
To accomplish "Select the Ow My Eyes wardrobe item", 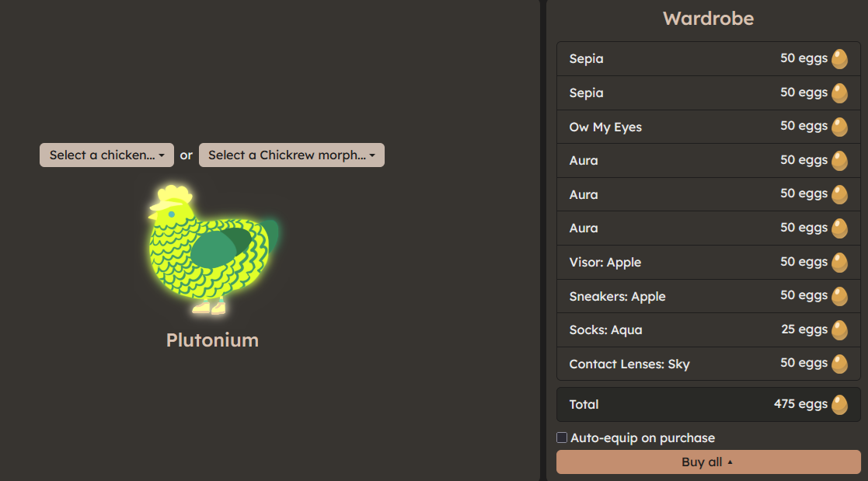I will pos(605,127).
